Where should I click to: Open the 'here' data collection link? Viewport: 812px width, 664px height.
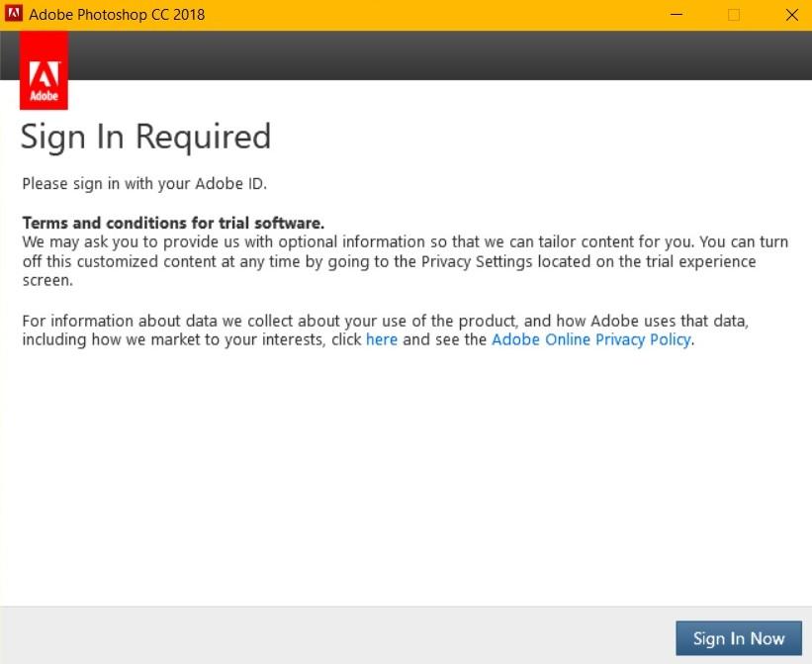tap(382, 339)
